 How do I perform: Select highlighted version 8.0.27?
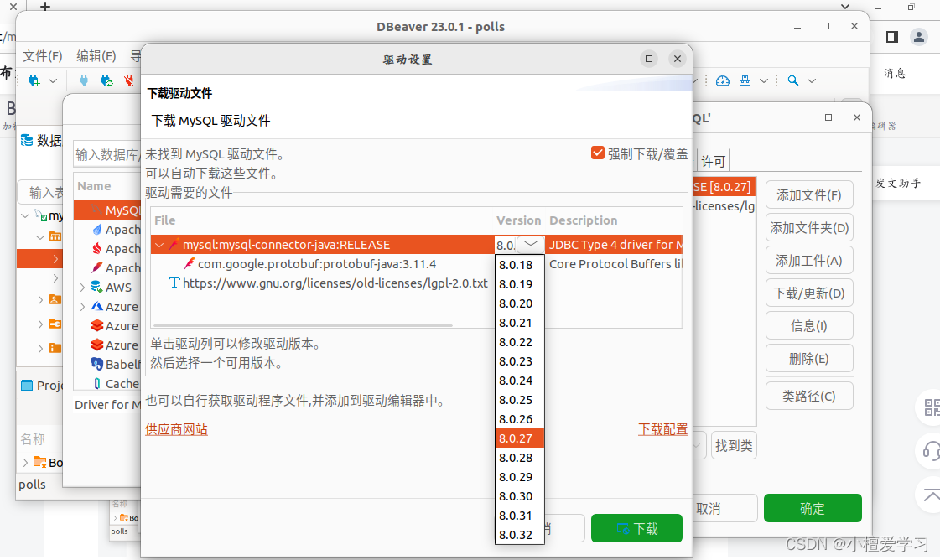[519, 438]
